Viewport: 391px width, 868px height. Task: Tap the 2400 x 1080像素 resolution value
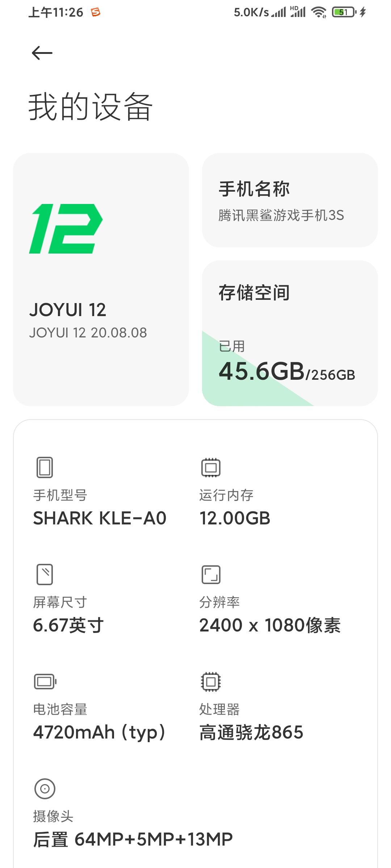[x=270, y=625]
